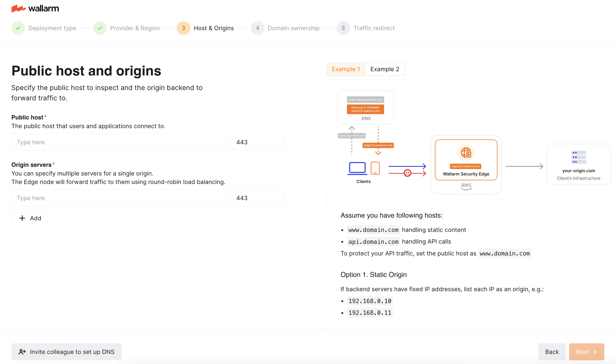Click Invite colleague to set up DNS
This screenshot has width=616, height=364.
tap(66, 352)
